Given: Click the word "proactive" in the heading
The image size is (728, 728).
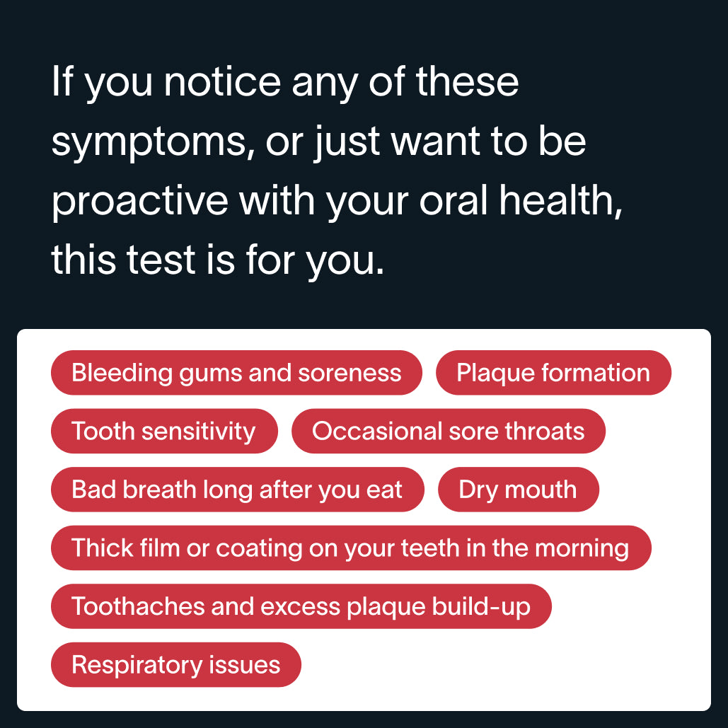Looking at the screenshot, I should 140,202.
